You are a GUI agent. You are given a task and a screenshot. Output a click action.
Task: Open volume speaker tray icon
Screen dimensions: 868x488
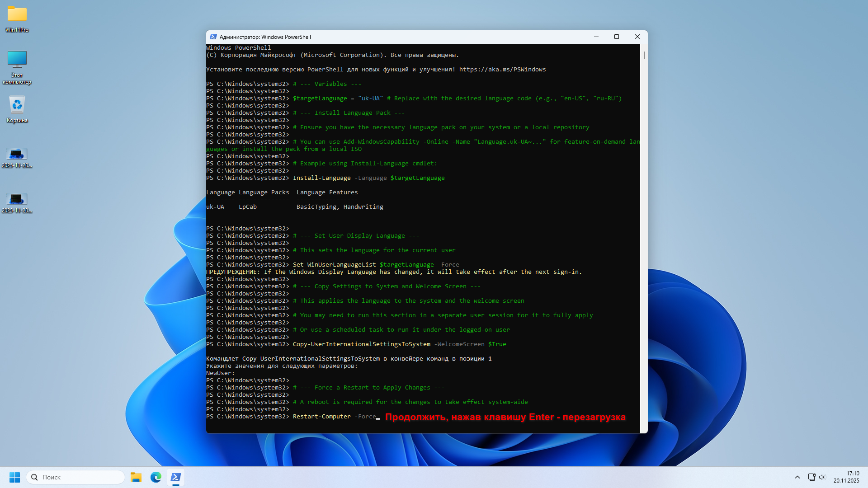tap(822, 477)
